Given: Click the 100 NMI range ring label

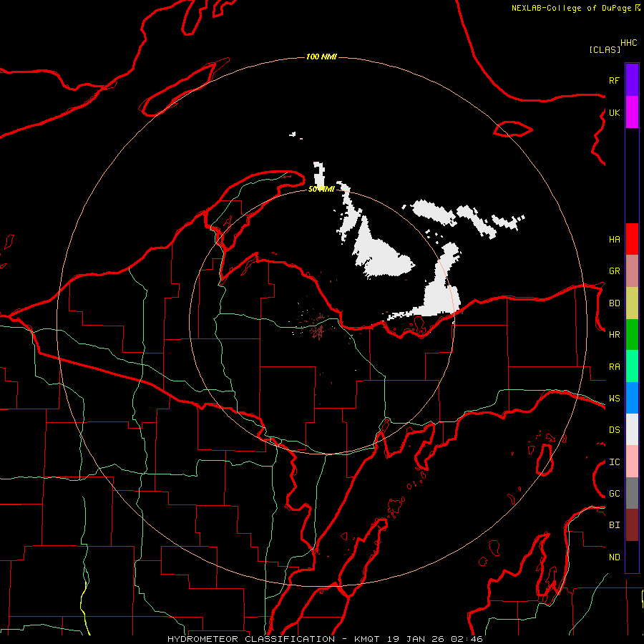Looking at the screenshot, I should tap(321, 57).
